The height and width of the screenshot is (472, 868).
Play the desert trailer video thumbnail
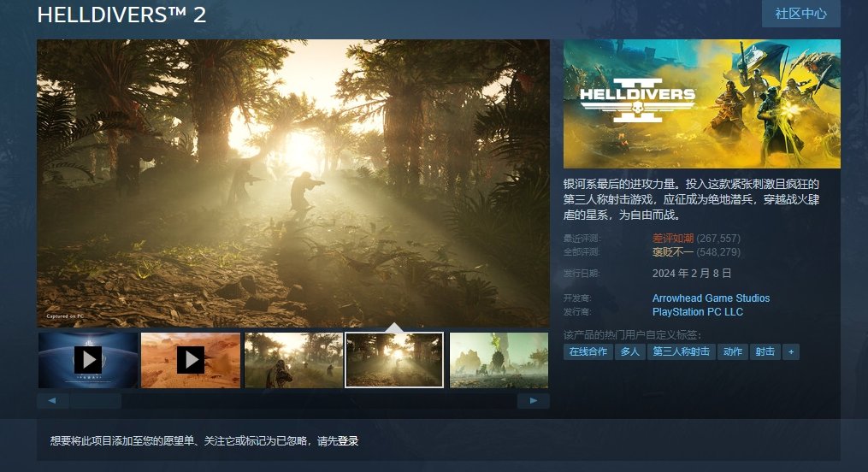tap(191, 360)
